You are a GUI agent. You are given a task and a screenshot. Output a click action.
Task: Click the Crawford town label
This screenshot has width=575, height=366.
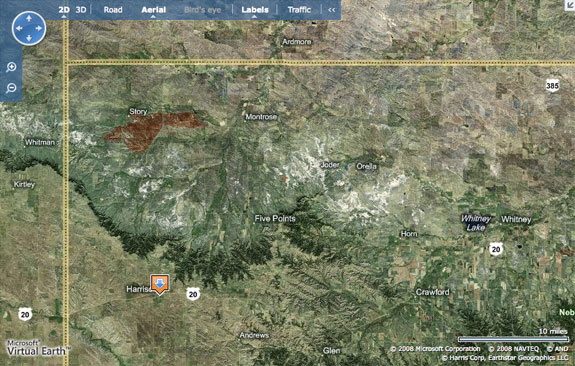click(432, 292)
